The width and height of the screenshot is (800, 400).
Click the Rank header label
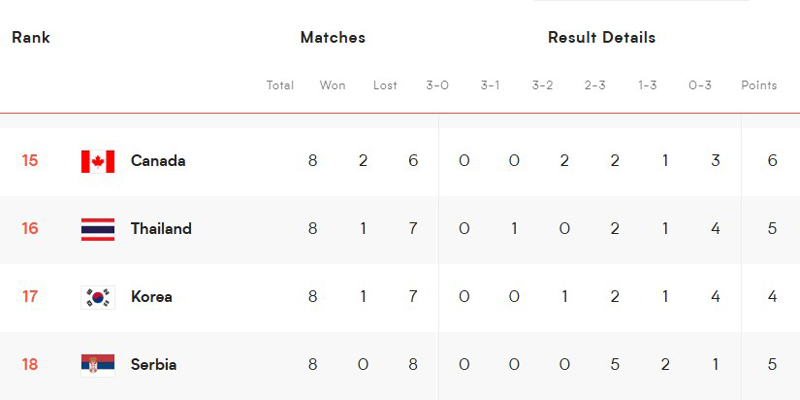(x=31, y=37)
